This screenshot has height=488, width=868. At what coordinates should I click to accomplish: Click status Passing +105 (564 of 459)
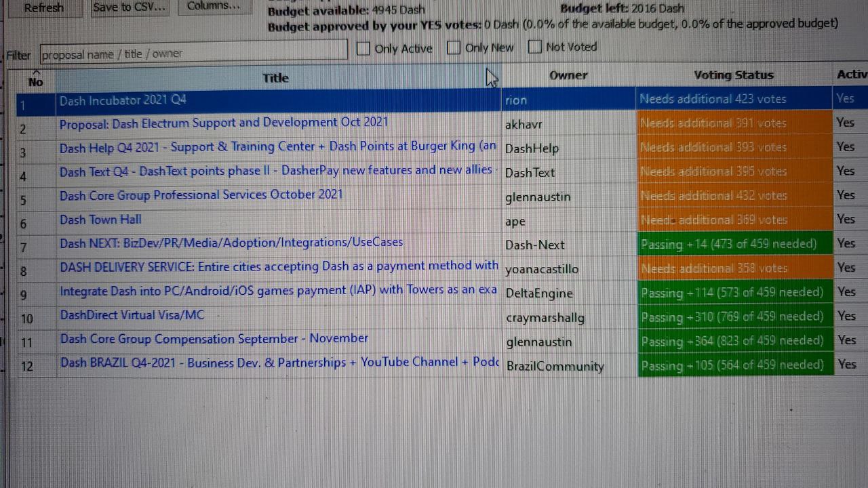point(735,365)
